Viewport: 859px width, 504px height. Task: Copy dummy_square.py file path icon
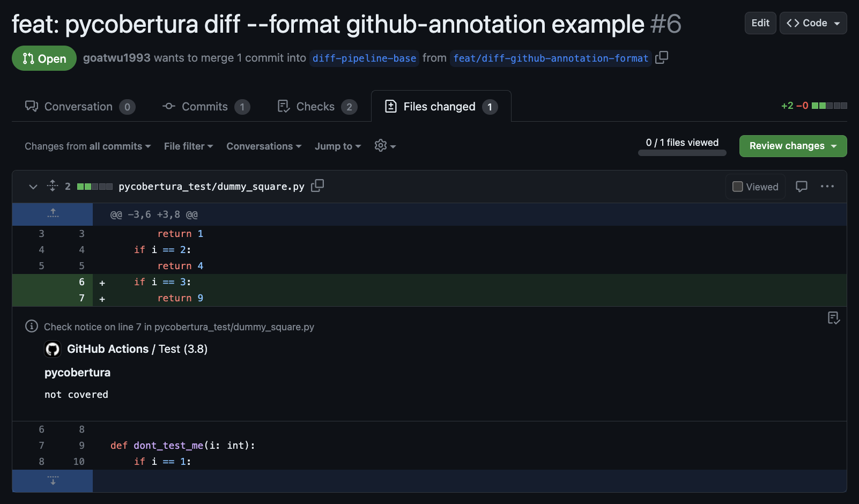317,186
